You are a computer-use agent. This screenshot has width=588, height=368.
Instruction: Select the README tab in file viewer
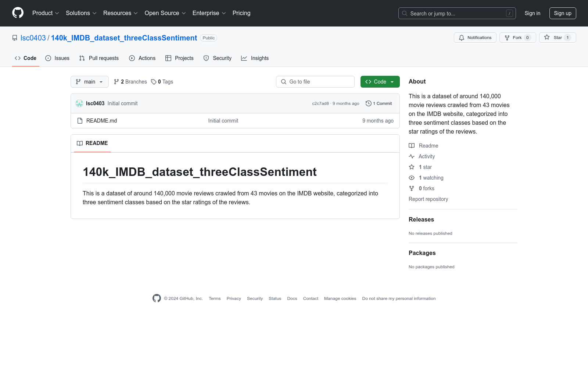(x=92, y=143)
